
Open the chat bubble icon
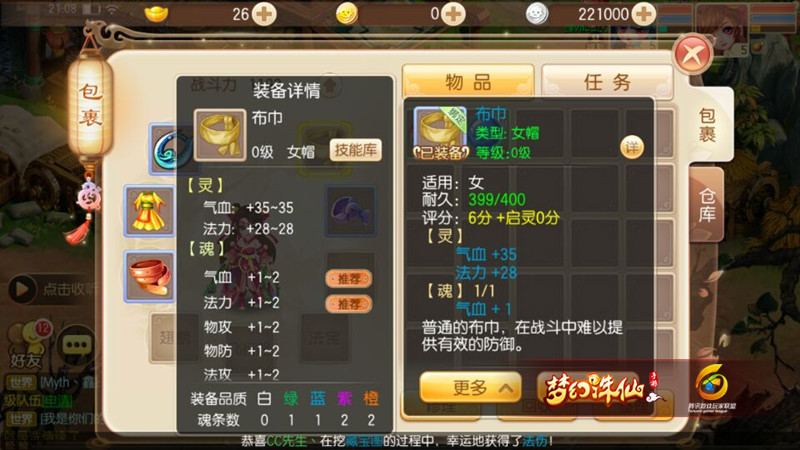77,345
